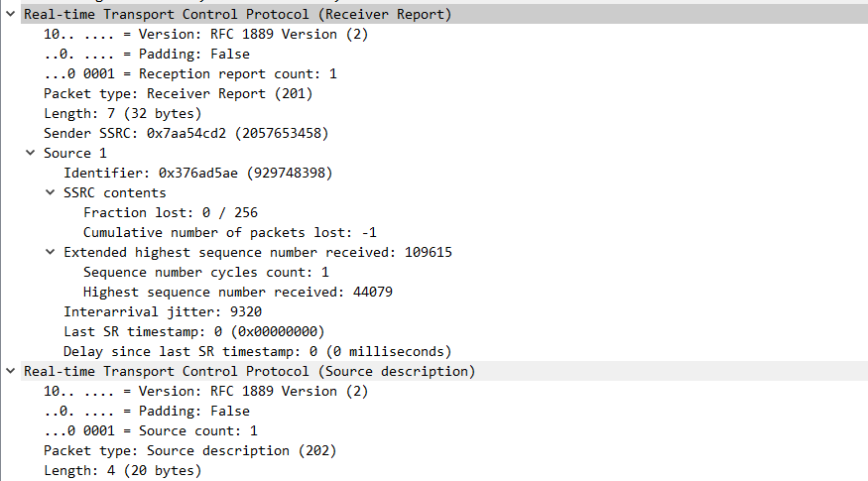Select the SSRC contents label
868x481 pixels.
pyautogui.click(x=115, y=192)
